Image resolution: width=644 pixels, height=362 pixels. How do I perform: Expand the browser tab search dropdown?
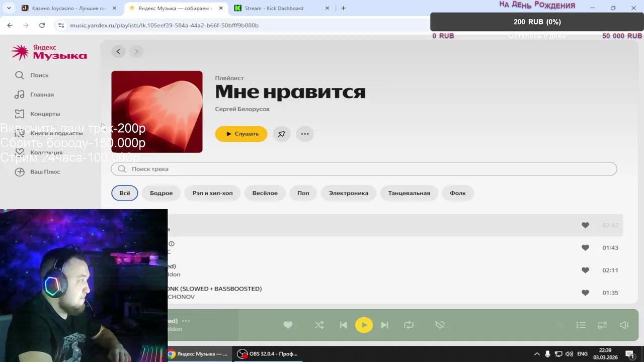pyautogui.click(x=9, y=8)
